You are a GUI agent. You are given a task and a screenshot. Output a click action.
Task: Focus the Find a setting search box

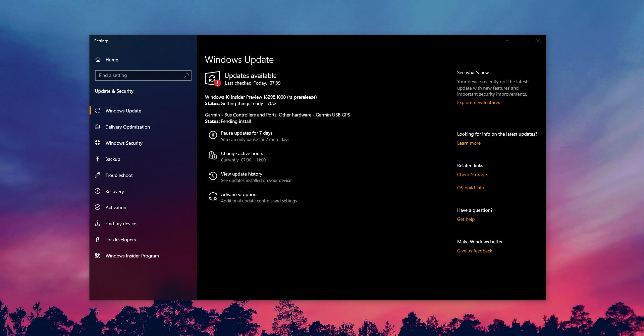coord(143,75)
